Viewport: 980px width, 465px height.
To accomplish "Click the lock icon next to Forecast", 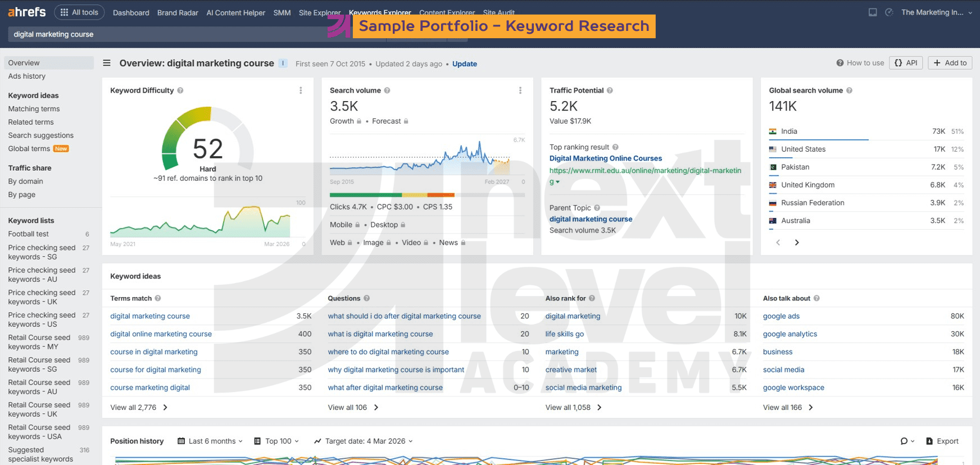I will 406,121.
